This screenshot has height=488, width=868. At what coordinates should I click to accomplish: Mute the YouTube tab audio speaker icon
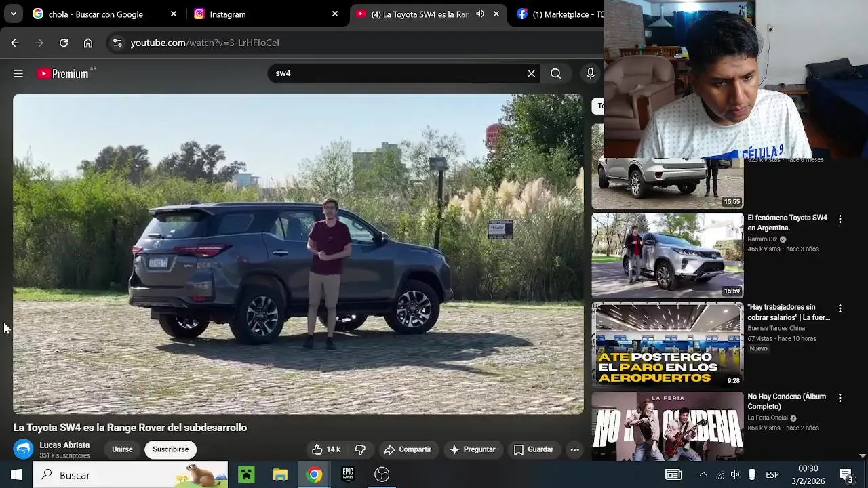[480, 14]
